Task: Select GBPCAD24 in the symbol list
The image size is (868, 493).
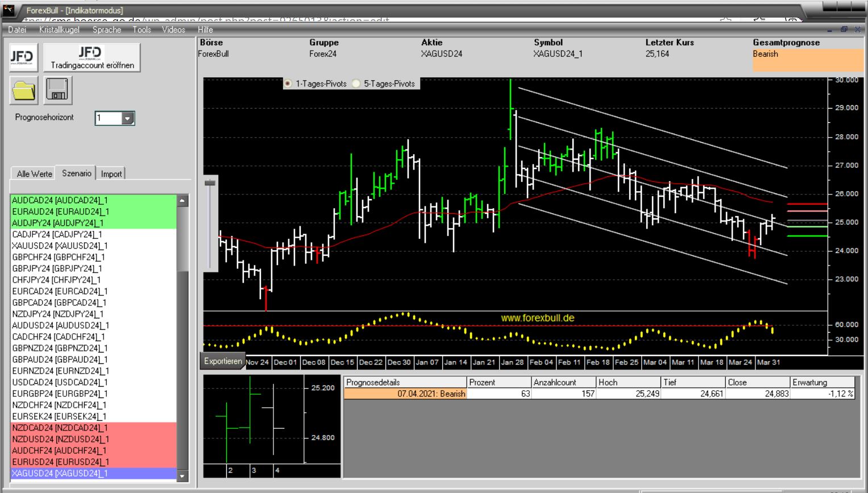Action: click(x=94, y=303)
